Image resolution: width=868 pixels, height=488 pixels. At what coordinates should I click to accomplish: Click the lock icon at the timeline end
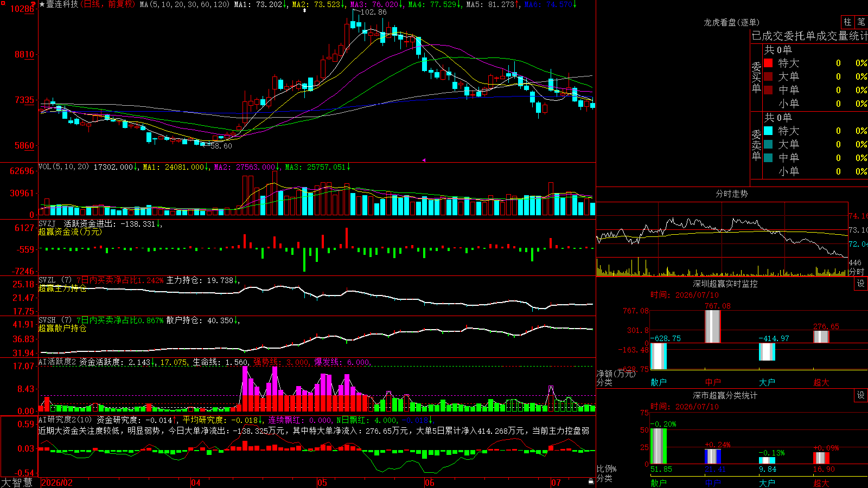(591, 481)
